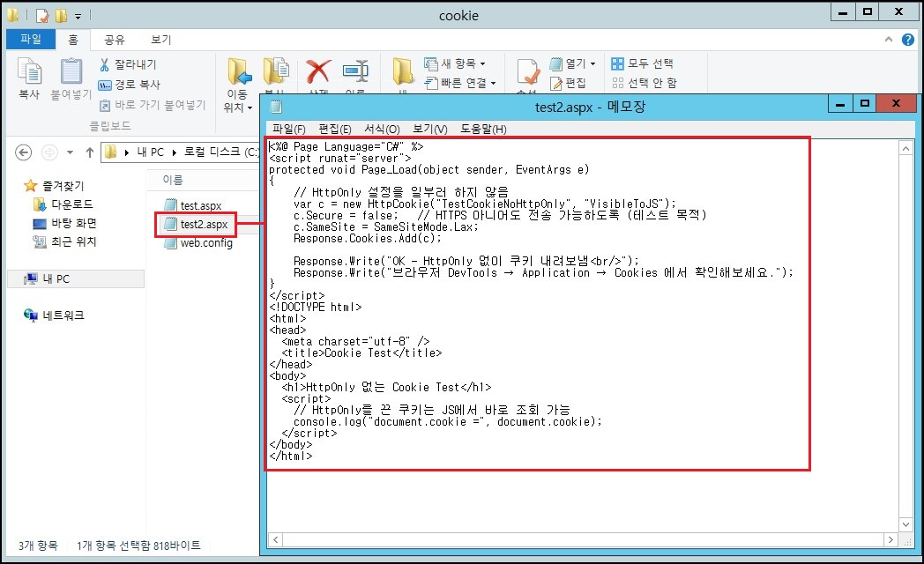This screenshot has width=924, height=564.
Task: Click Notepad vertical scrollbar down arrow
Action: tap(905, 524)
